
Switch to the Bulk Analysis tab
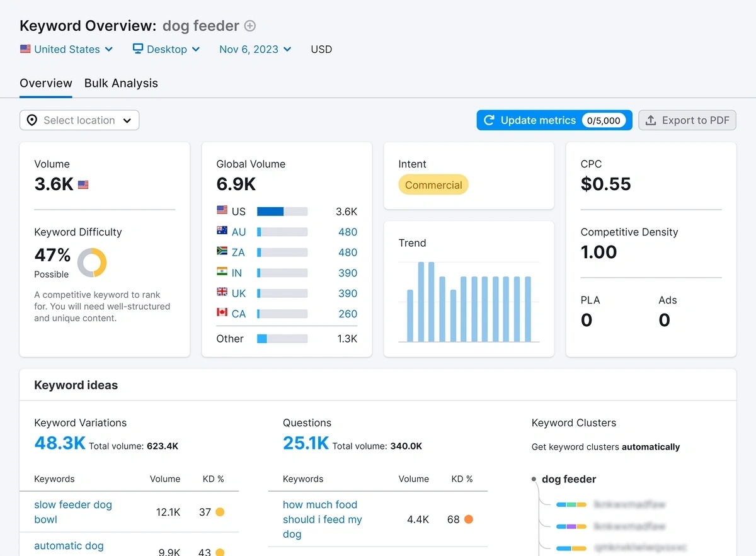pos(121,83)
